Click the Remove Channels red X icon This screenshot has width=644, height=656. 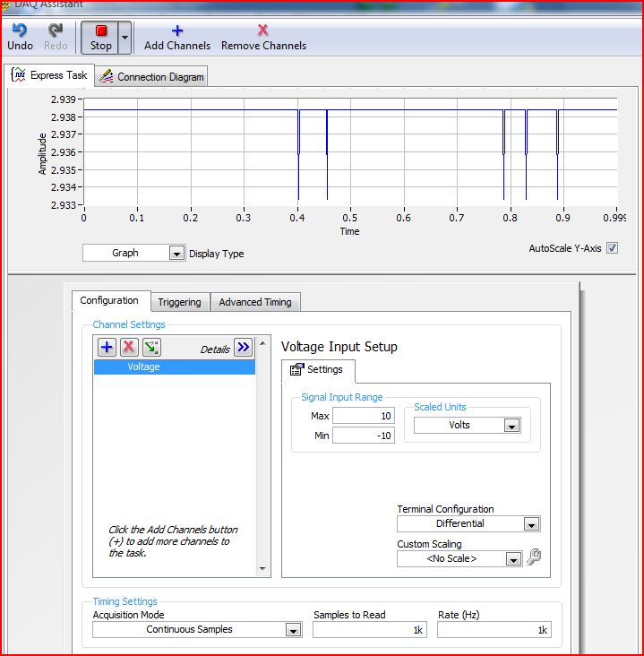pos(263,30)
